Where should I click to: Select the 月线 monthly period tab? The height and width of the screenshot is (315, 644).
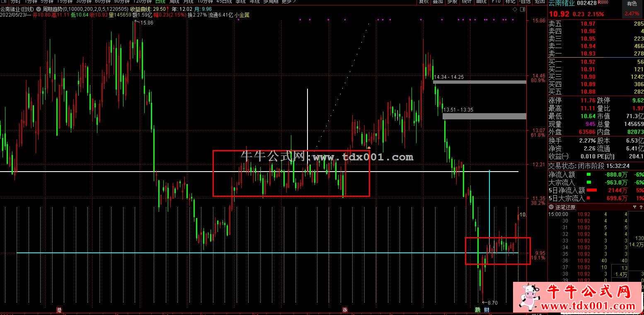[x=188, y=2]
